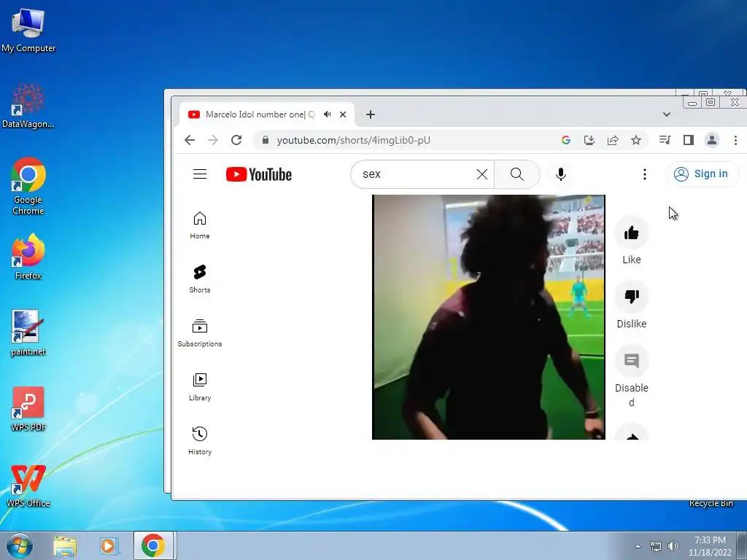Mute the tab via speaker icon
This screenshot has width=747, height=560.
point(328,114)
